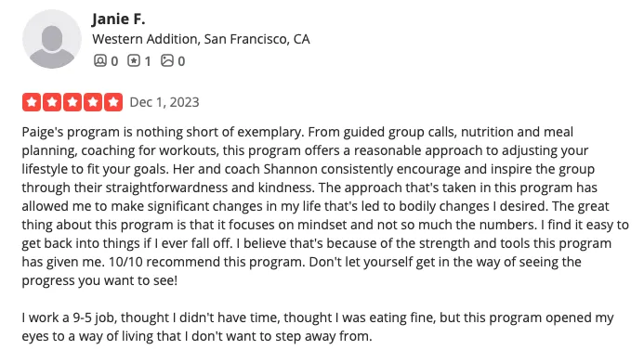
Task: Select the fourth red rating star
Action: pyautogui.click(x=93, y=102)
